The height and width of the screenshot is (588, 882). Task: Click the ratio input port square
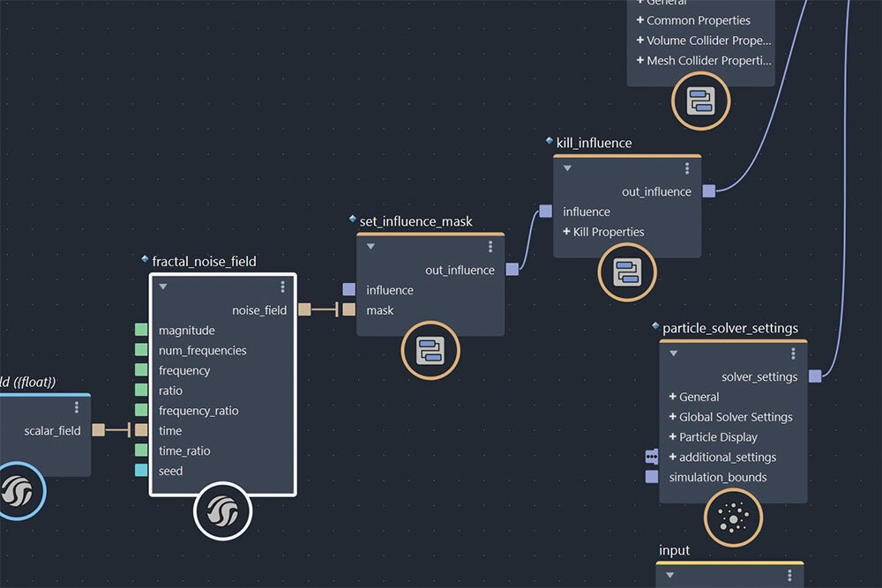[141, 391]
